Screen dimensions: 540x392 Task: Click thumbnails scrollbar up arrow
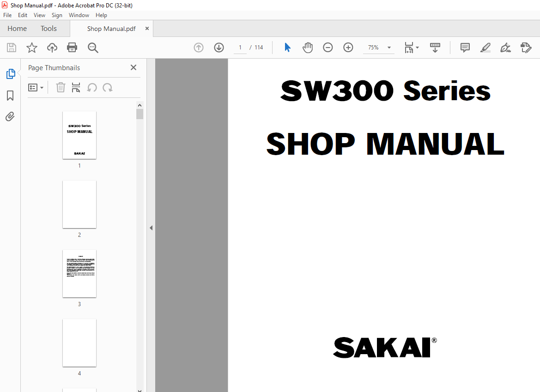tap(140, 105)
